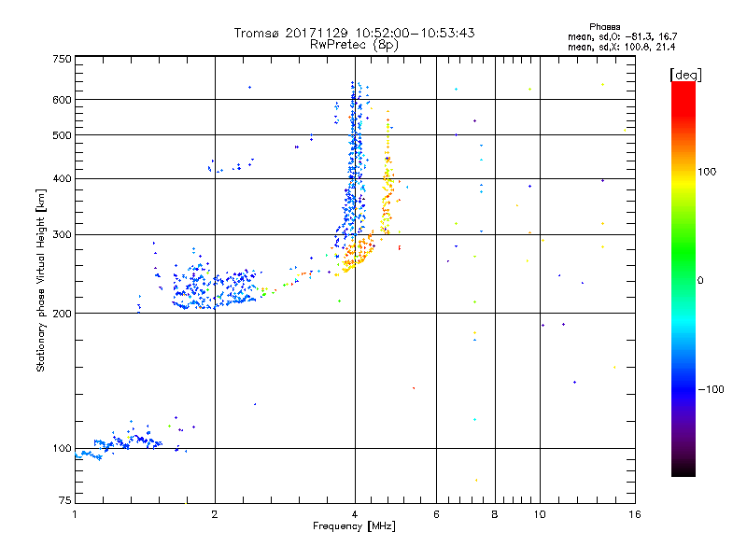Click the y-axis '300' tick label
This screenshot has width=747, height=560.
(x=62, y=234)
